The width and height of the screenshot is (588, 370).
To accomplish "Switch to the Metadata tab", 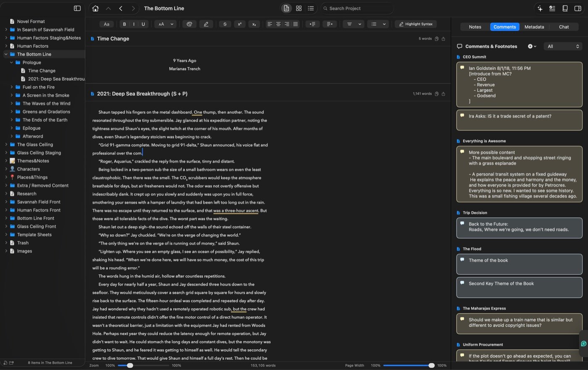I will tap(534, 26).
